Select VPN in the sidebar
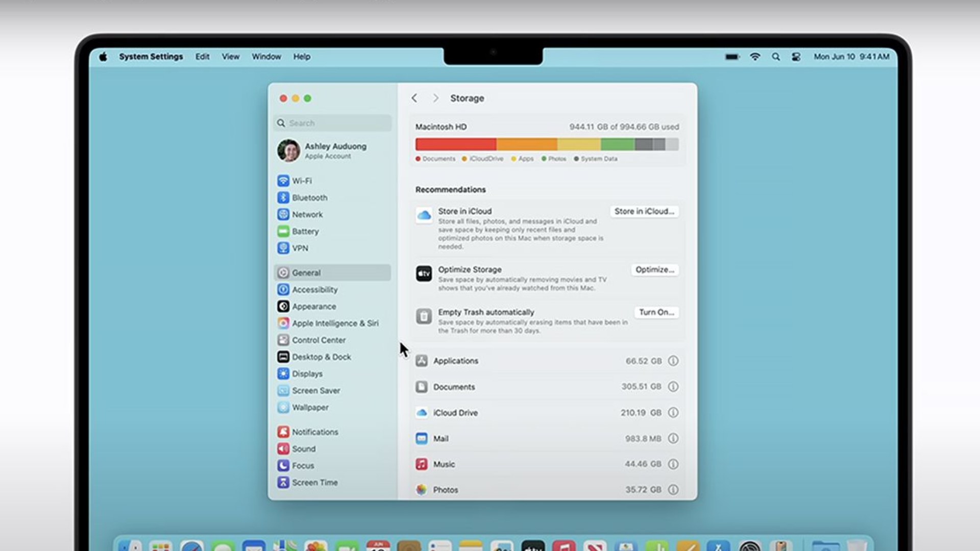This screenshot has width=980, height=551. pos(332,248)
